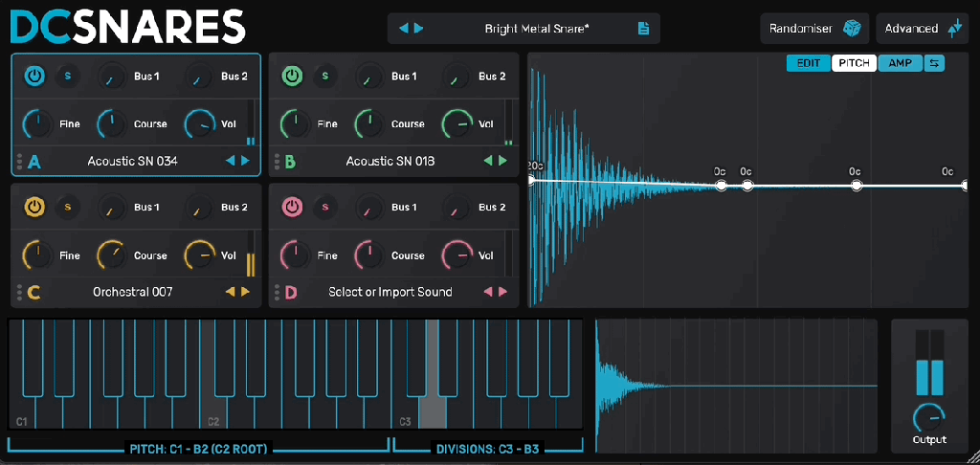Disable layer B power button
Viewport: 980px width, 465px height.
click(293, 76)
